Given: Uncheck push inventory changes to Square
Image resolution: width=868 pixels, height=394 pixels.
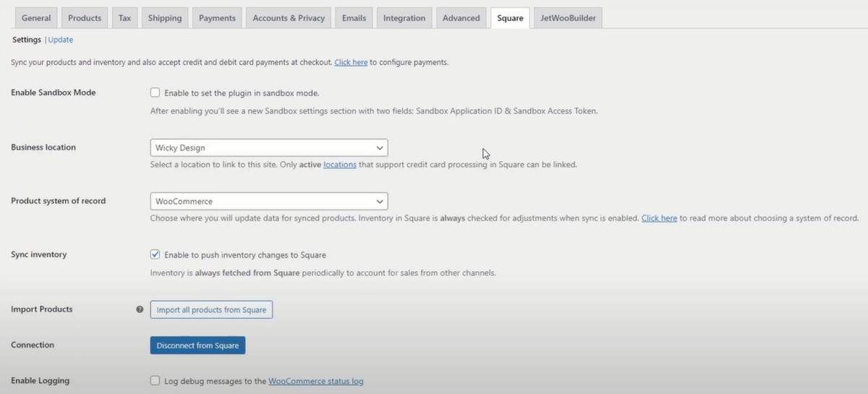Looking at the screenshot, I should (155, 254).
